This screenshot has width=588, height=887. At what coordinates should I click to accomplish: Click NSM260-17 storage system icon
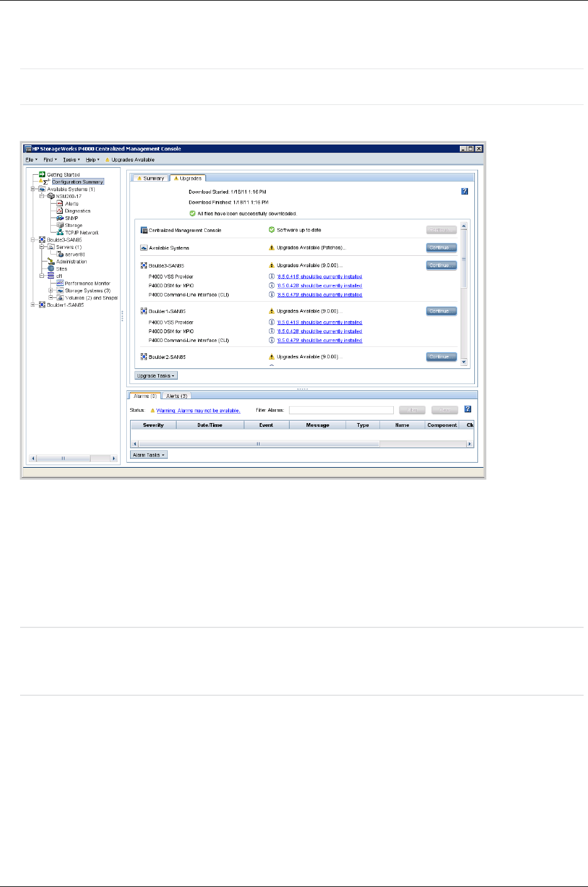(x=51, y=196)
